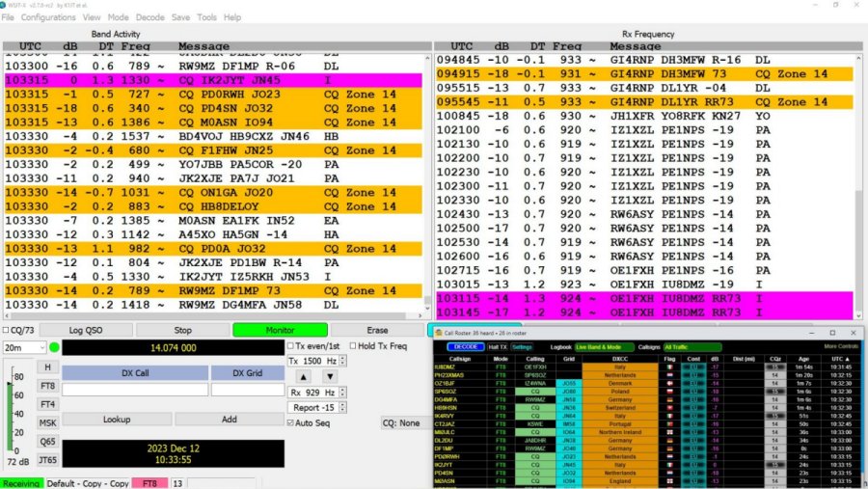Disable the Auto Seq checkbox
Viewport: 868px width, 489px height.
290,422
